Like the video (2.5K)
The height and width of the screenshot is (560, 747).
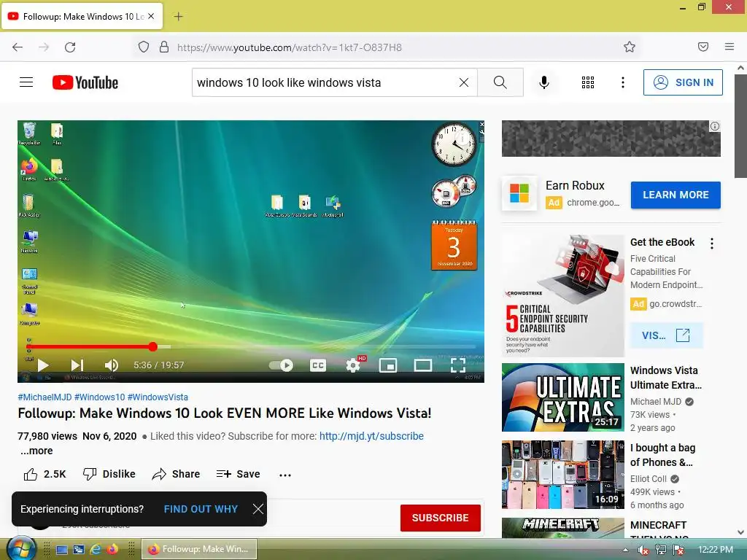(x=44, y=474)
